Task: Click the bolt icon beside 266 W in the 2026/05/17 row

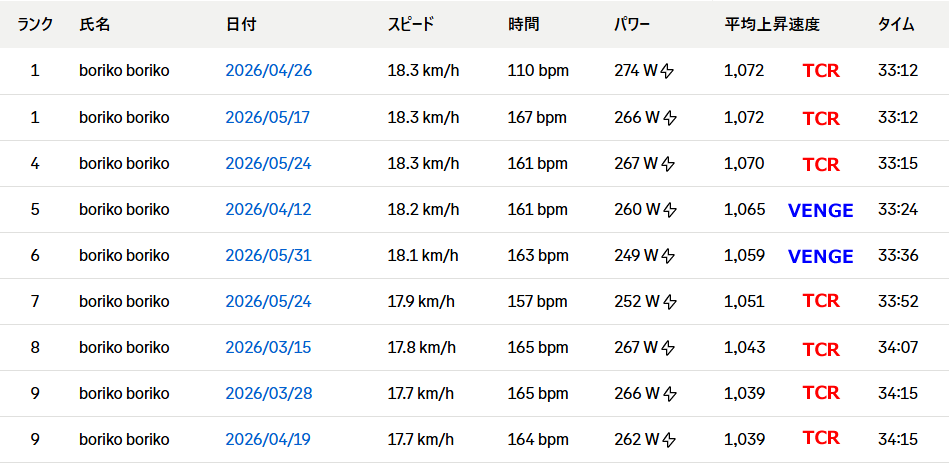Action: 669,118
